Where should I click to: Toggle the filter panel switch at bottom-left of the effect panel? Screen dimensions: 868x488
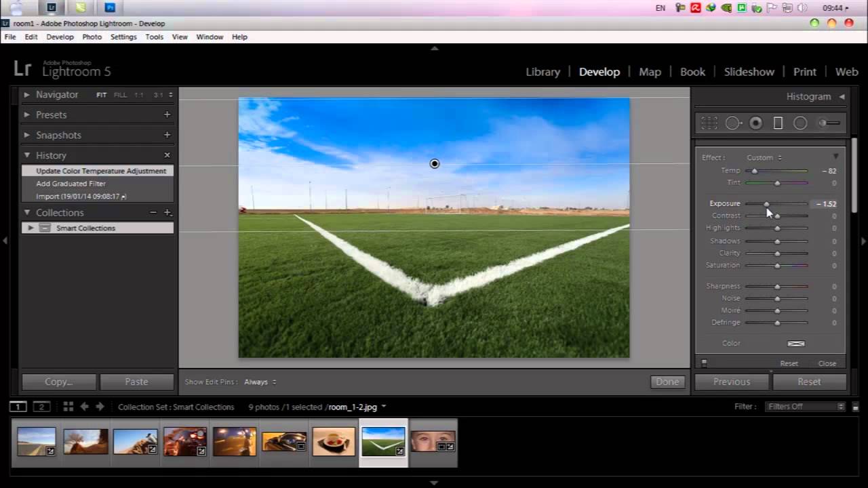[704, 363]
